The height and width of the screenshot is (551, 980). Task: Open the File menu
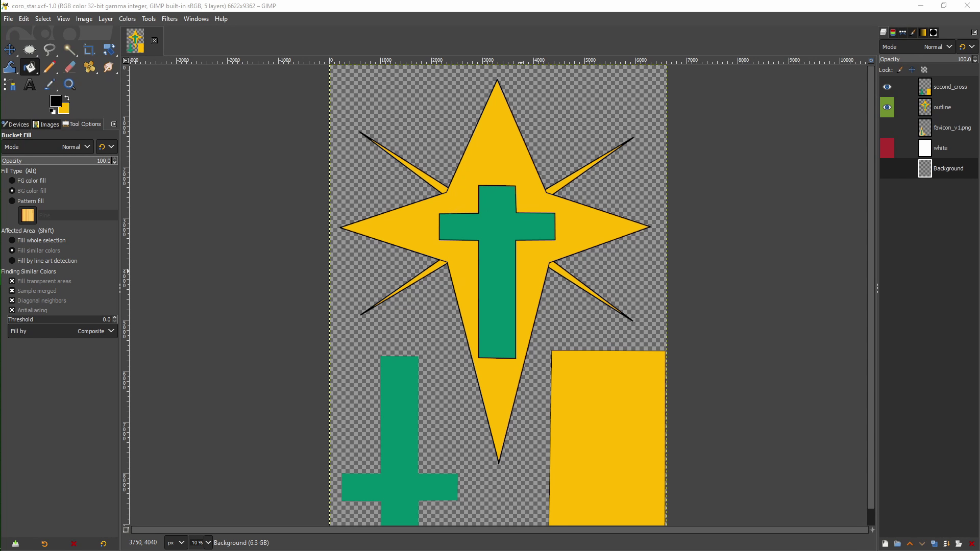[x=8, y=19]
